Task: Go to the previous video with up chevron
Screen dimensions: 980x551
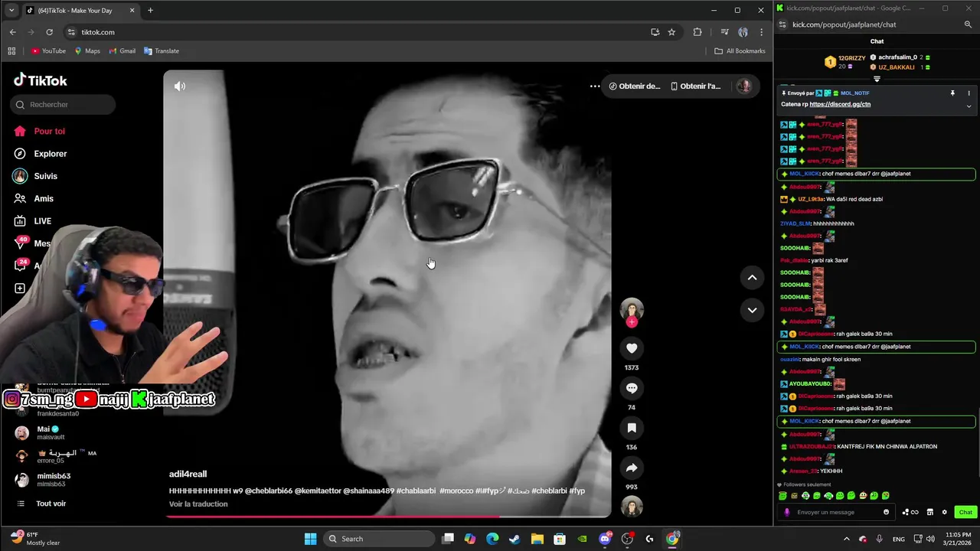Action: click(x=752, y=278)
